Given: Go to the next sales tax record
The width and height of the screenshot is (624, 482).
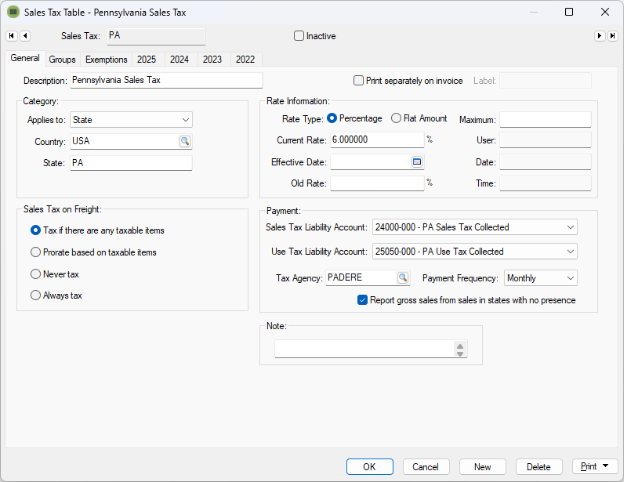Looking at the screenshot, I should tap(599, 36).
